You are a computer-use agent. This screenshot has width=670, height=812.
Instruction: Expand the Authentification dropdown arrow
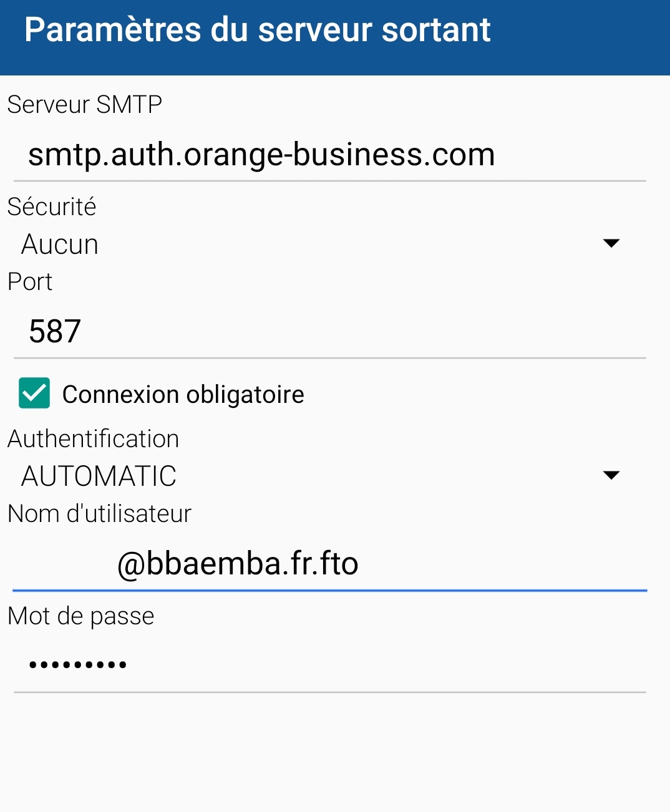coord(611,475)
